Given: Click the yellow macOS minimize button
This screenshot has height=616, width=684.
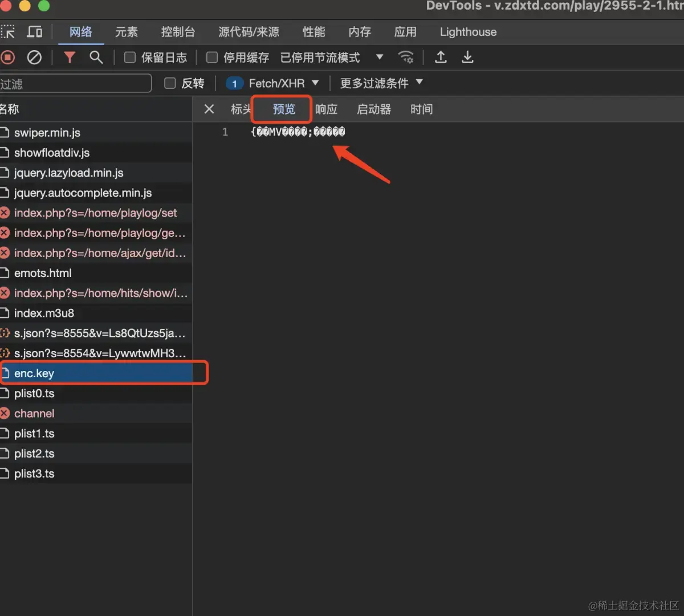Looking at the screenshot, I should (25, 6).
